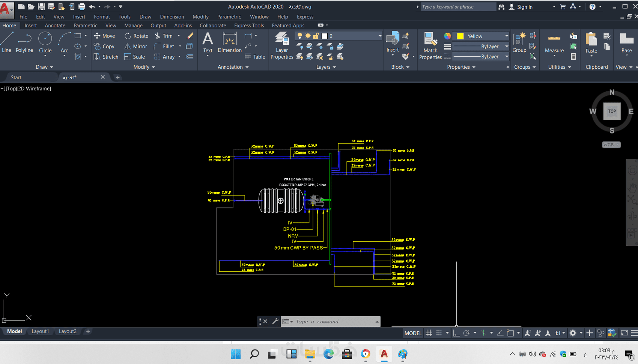
Task: Use the Trim tool
Action: 164,36
